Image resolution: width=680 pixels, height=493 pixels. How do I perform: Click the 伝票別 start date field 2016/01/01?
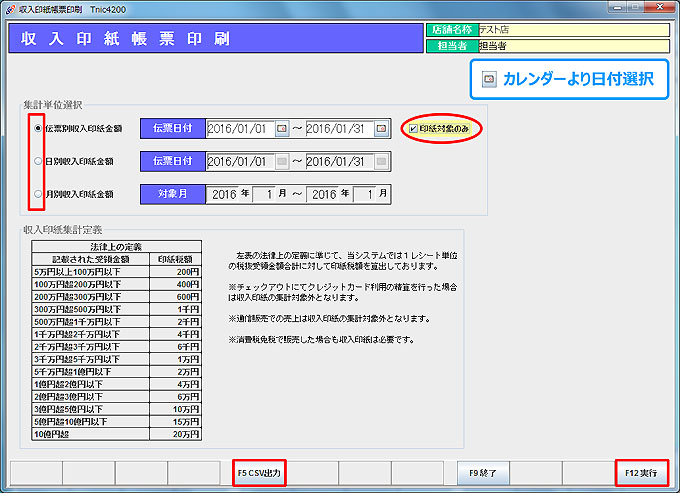coord(240,128)
